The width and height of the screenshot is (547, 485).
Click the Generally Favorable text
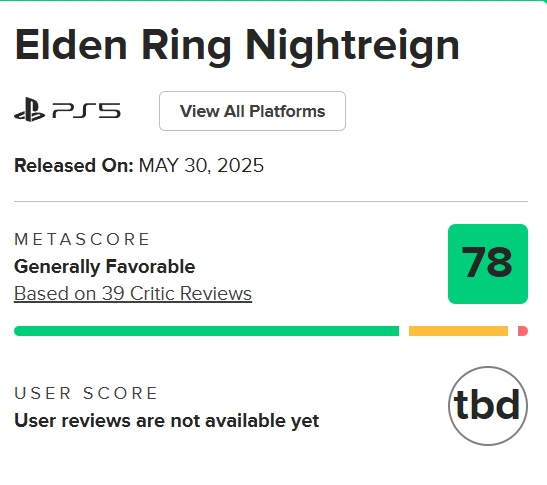[x=105, y=267]
